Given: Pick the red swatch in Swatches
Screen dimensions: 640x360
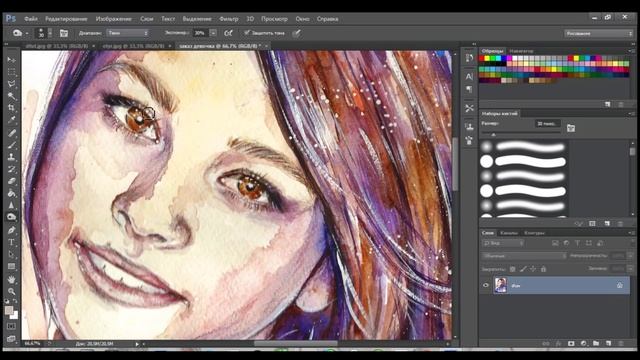Looking at the screenshot, I should click(482, 58).
